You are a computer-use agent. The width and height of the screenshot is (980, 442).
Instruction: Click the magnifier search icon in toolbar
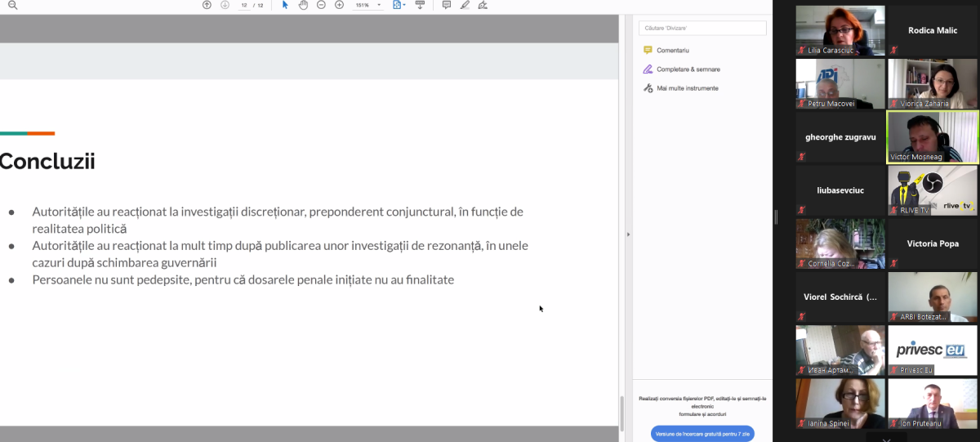click(12, 5)
